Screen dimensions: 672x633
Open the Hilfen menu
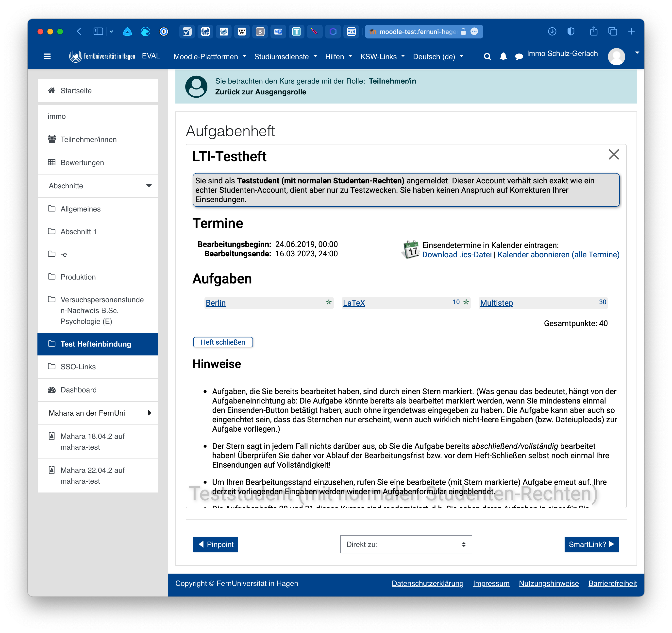tap(338, 56)
